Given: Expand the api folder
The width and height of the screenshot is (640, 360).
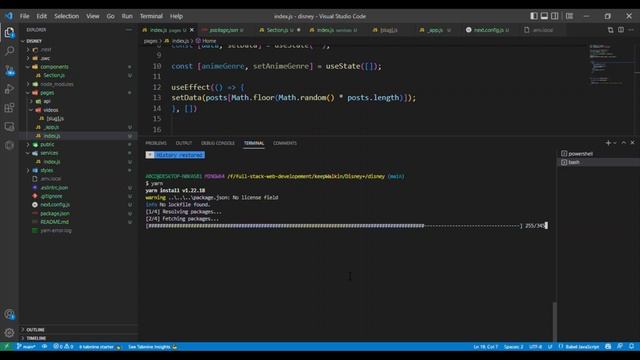Looking at the screenshot, I should pos(47,101).
